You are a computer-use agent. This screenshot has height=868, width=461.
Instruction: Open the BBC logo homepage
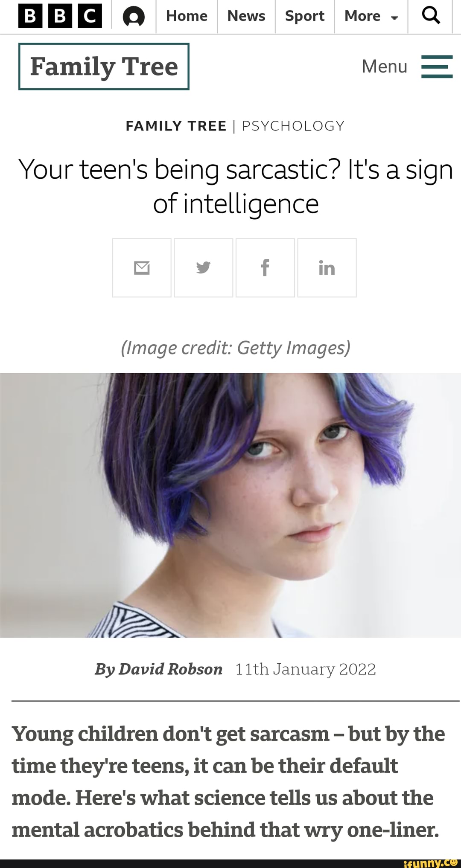[60, 16]
